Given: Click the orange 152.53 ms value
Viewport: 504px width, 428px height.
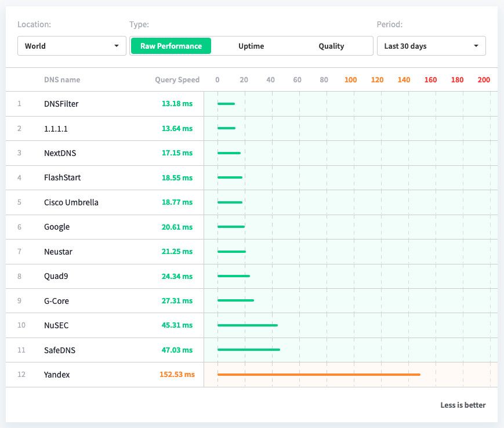Looking at the screenshot, I should point(177,374).
